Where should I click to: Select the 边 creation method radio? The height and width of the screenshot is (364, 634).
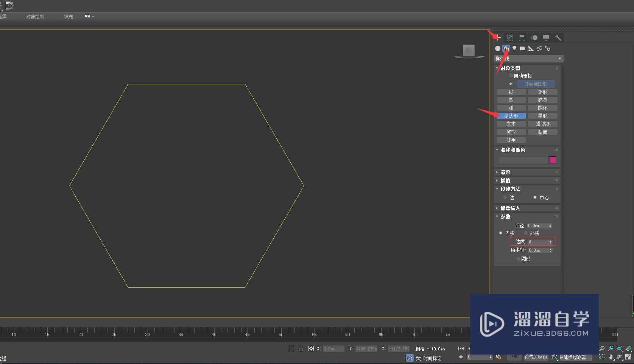[x=505, y=198]
